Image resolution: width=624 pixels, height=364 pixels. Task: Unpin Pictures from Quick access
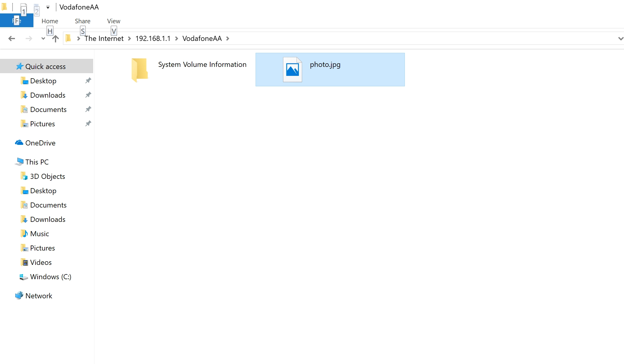click(88, 123)
